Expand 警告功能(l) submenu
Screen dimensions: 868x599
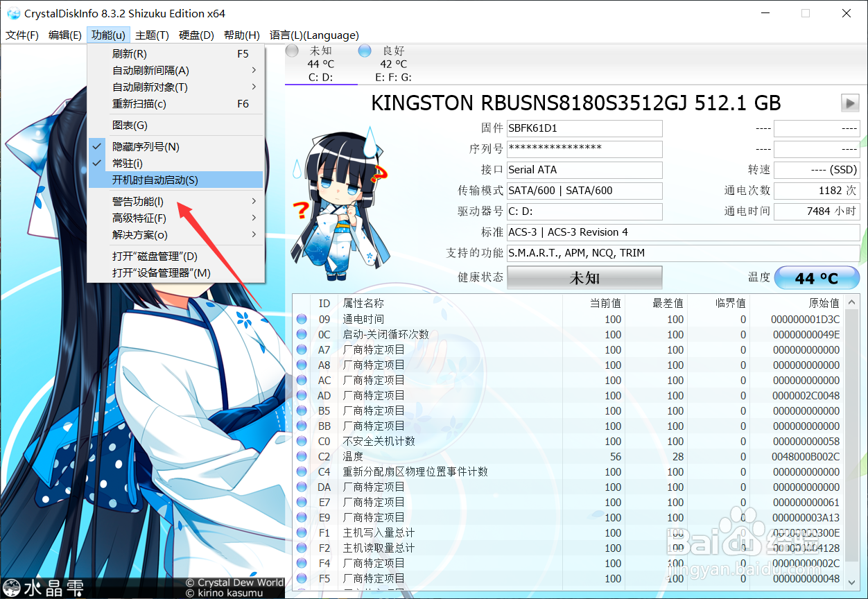click(x=176, y=202)
